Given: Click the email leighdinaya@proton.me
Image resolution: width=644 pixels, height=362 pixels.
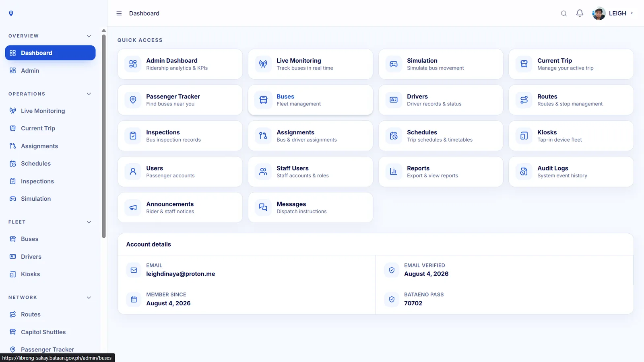Looking at the screenshot, I should (180, 274).
